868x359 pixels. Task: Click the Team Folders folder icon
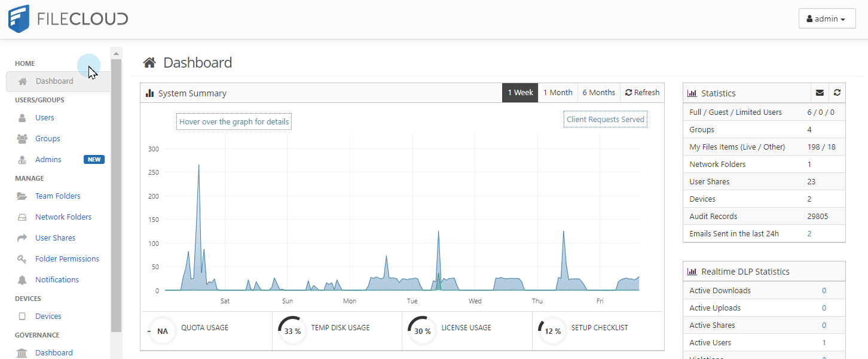22,196
